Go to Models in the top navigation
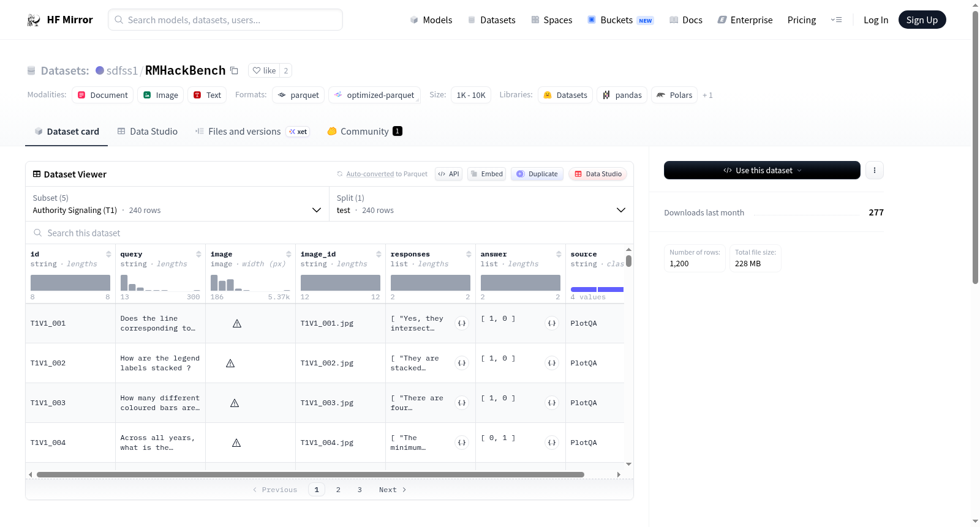Screen dimensions: 980x527 (x=431, y=20)
